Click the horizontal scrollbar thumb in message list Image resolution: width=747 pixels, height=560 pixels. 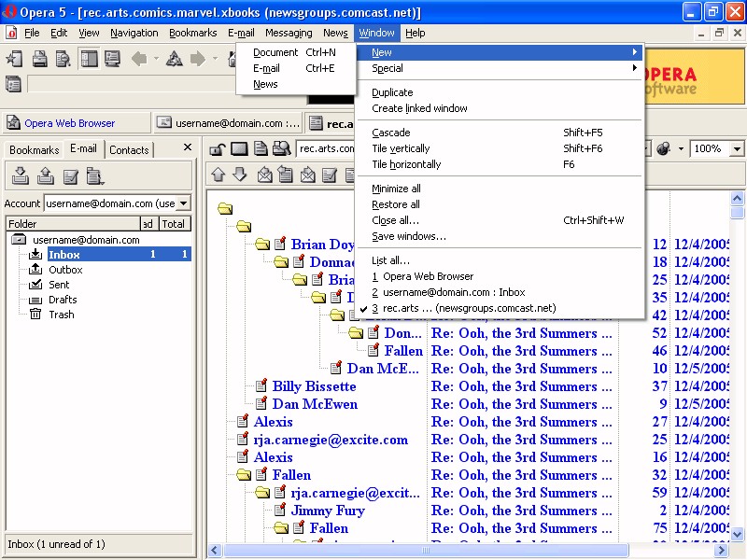(x=426, y=550)
